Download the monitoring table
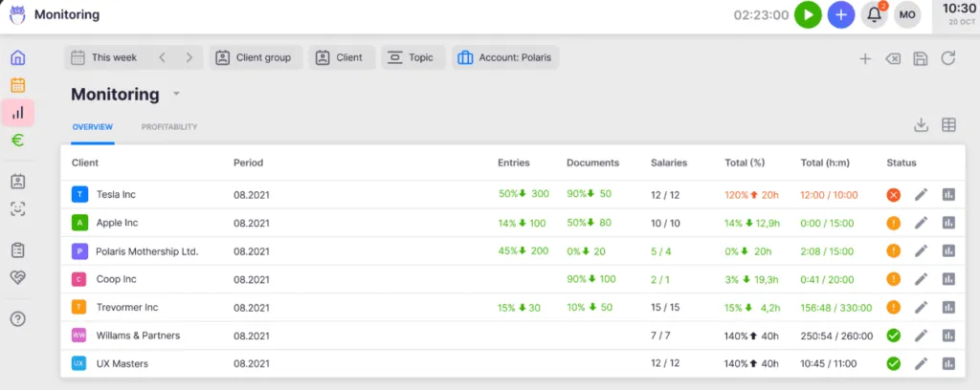The image size is (980, 390). (921, 125)
